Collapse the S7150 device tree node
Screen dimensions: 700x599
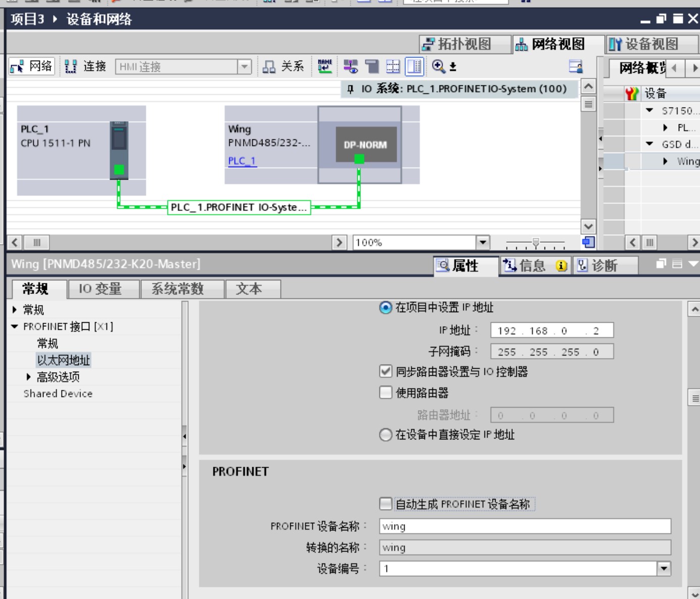coord(650,110)
